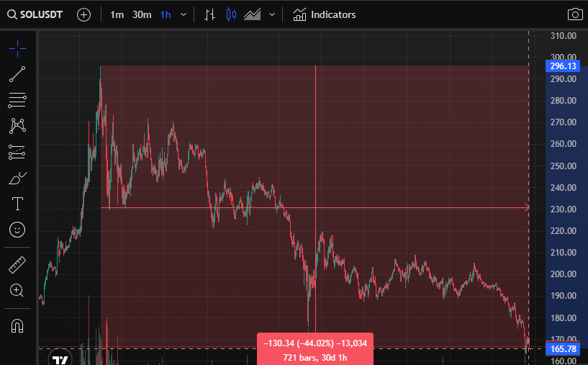
Task: Select the trend line tool
Action: [x=17, y=74]
